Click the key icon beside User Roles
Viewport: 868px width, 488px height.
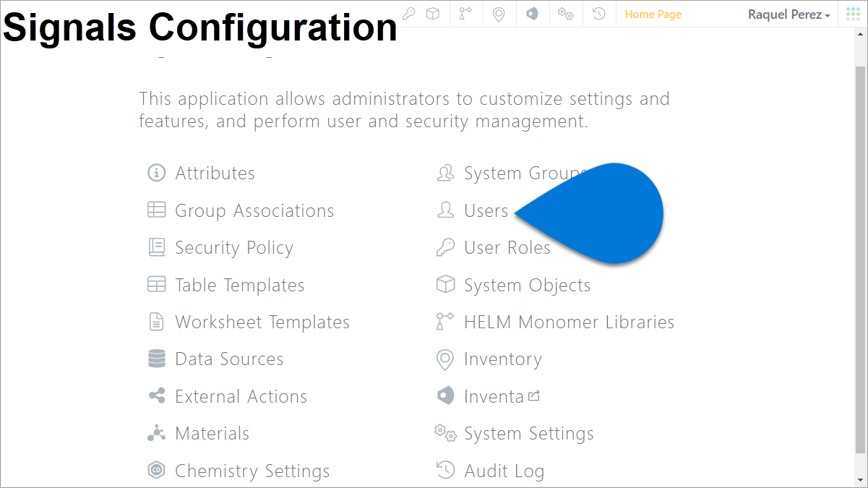[x=445, y=247]
